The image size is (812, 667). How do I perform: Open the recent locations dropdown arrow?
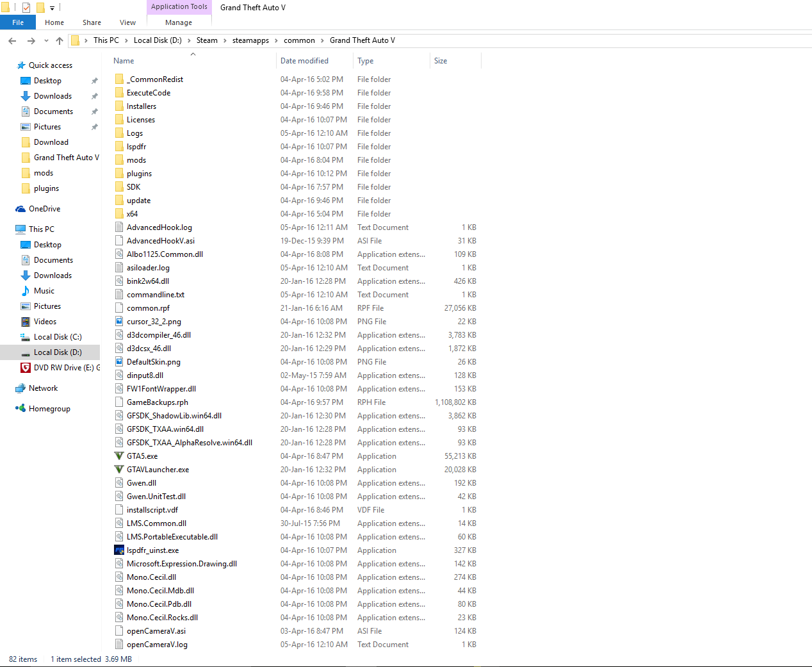pyautogui.click(x=46, y=40)
